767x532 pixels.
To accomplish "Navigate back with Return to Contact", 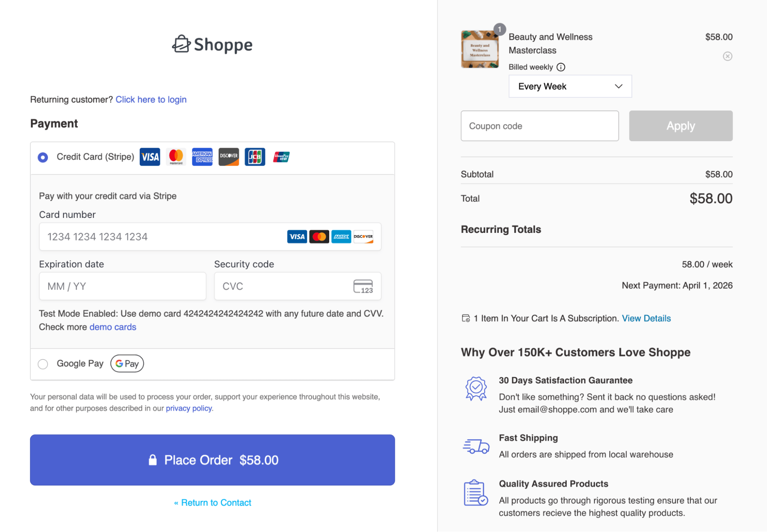I will pyautogui.click(x=212, y=502).
